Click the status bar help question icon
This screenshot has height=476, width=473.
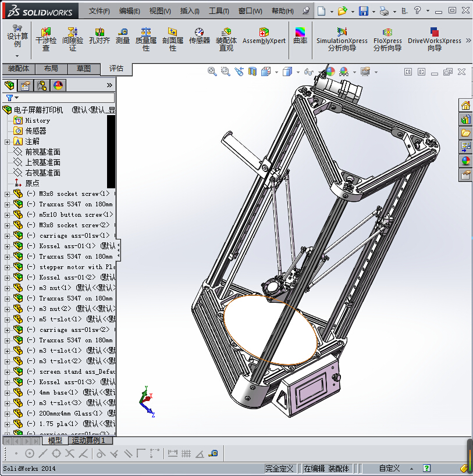pyautogui.click(x=427, y=468)
